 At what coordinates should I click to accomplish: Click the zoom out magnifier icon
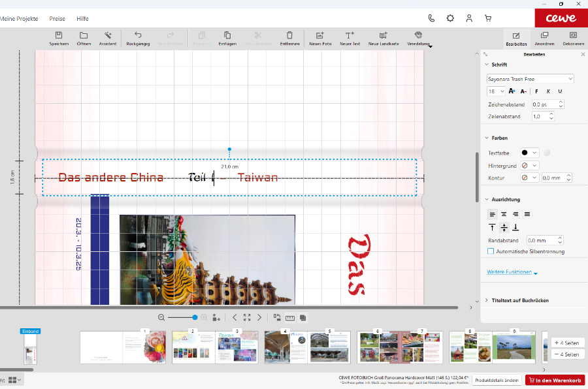tap(161, 317)
